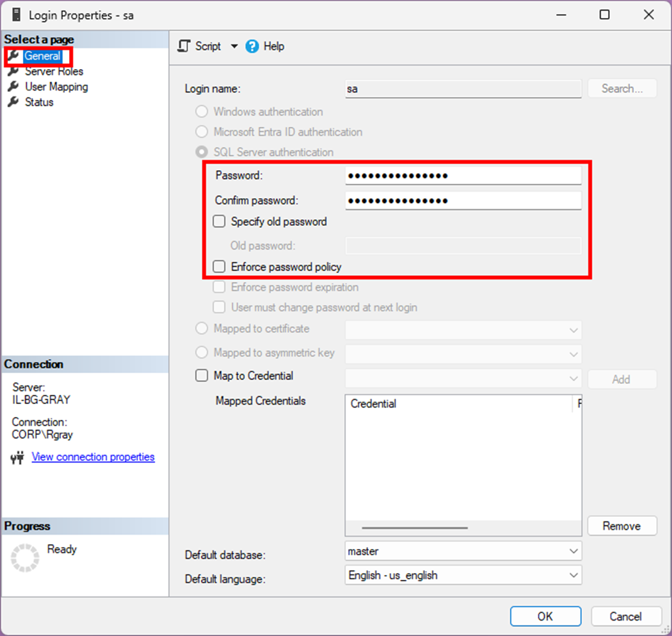Open the Help icon in toolbar
Viewport: 672px width, 636px height.
(252, 46)
